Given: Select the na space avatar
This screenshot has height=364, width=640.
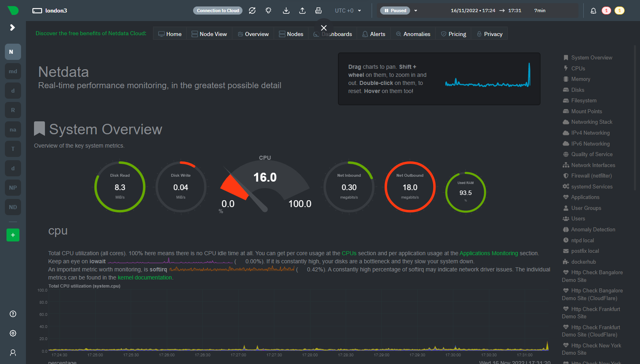Looking at the screenshot, I should [13, 129].
